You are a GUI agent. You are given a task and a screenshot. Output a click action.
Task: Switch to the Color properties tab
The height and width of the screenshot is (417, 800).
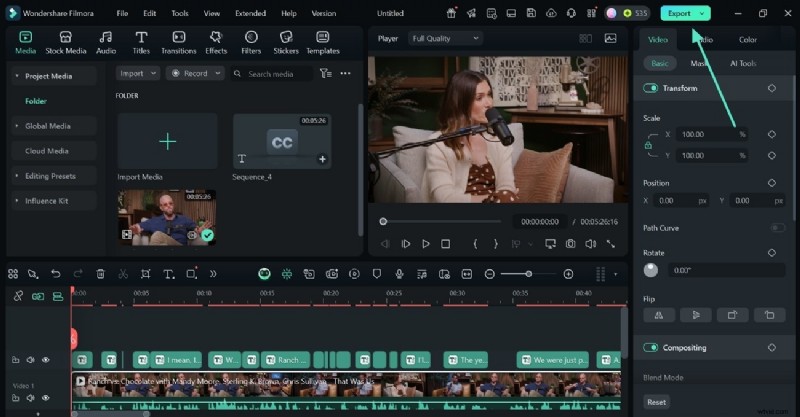747,40
